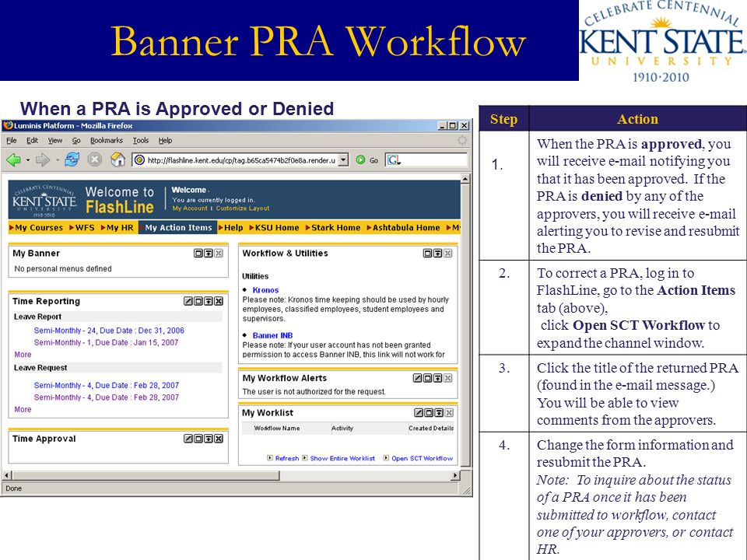
Task: Maximize the My Workflow Alerts channel
Action: [428, 378]
